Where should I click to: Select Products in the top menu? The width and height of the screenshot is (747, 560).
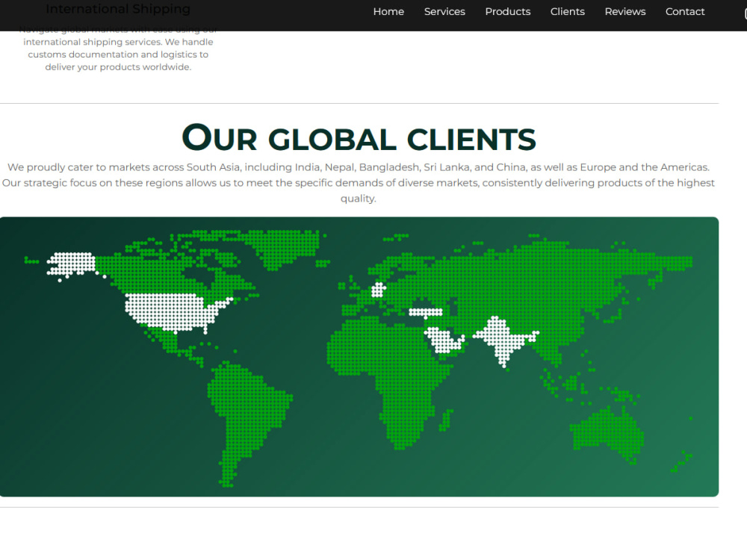(x=507, y=11)
